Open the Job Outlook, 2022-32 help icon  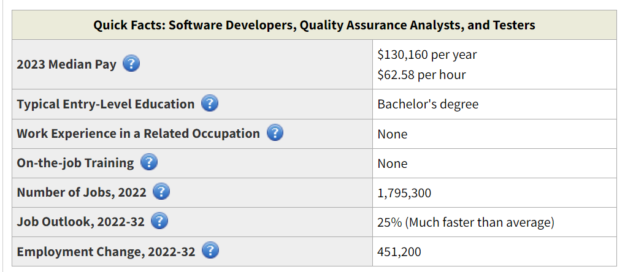pos(159,221)
